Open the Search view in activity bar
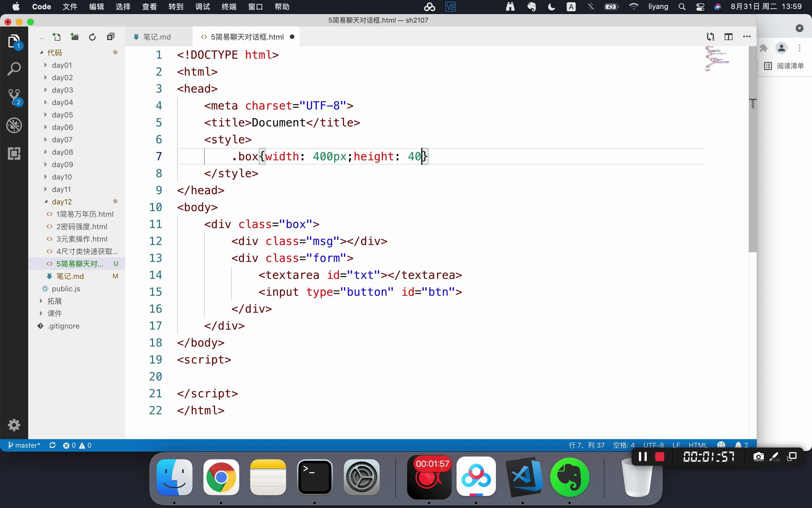Viewport: 812px width, 508px height. point(14,69)
